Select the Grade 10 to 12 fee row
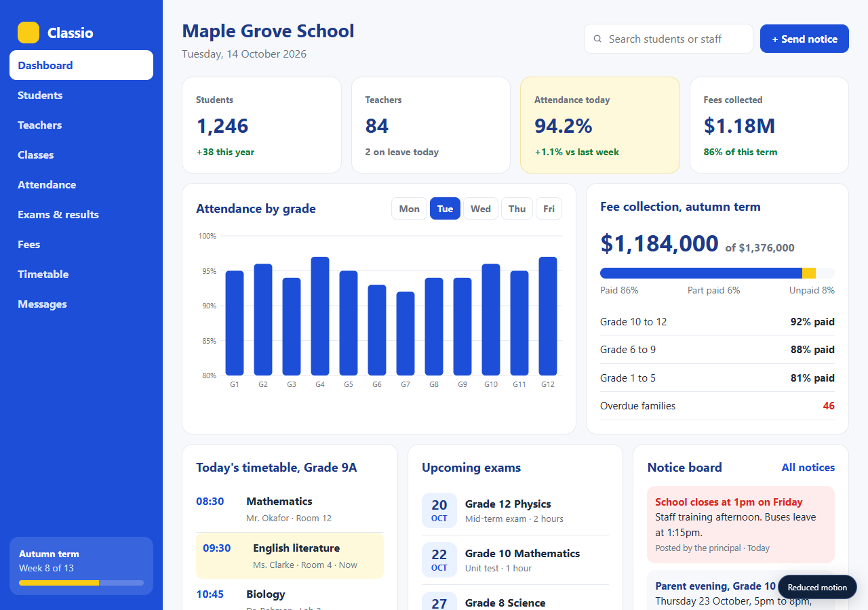 pos(717,322)
